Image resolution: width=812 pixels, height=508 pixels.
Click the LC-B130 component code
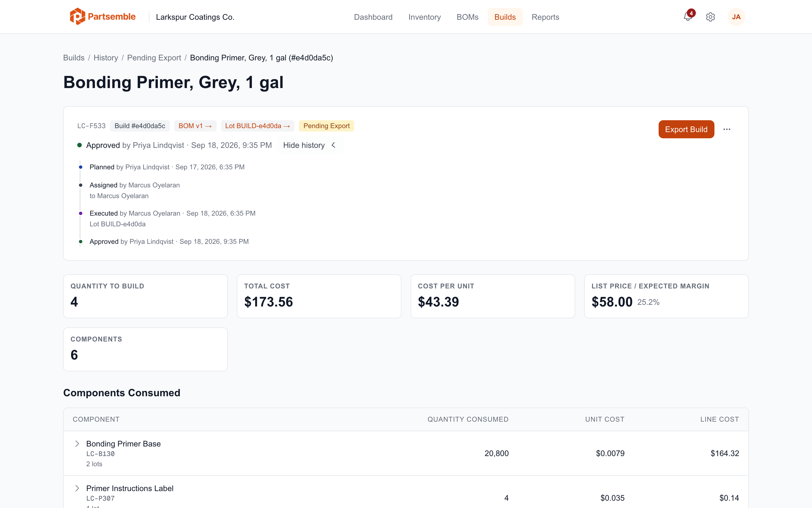pos(100,454)
